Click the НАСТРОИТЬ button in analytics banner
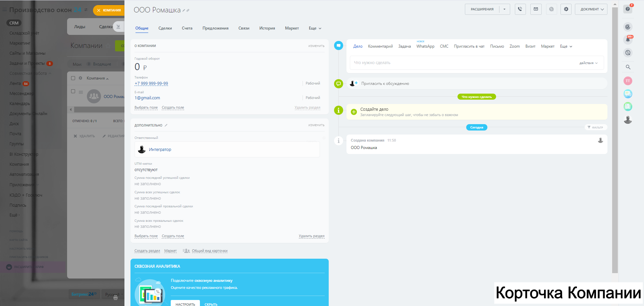 (x=185, y=304)
